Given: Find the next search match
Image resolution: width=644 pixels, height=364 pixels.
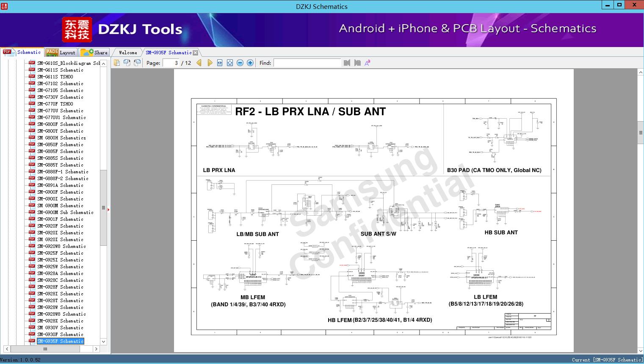Looking at the screenshot, I should click(x=357, y=63).
